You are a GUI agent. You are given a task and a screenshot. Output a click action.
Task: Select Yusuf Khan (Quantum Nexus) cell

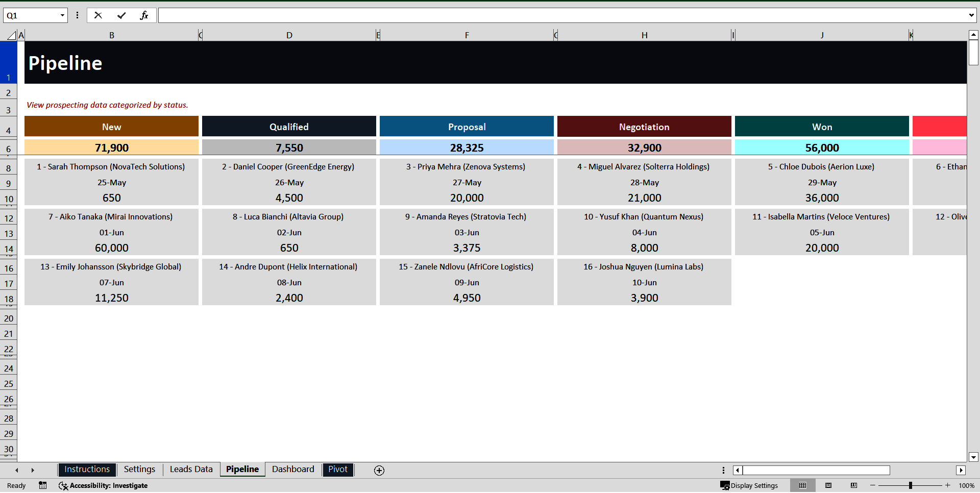click(645, 217)
